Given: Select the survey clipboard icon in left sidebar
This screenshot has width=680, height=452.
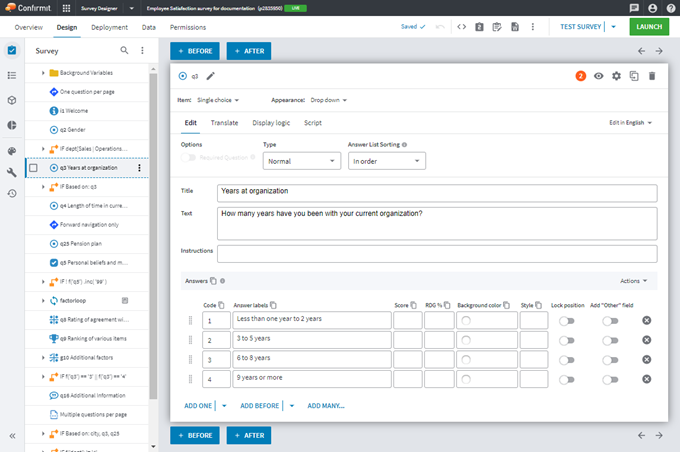Looking at the screenshot, I should coord(12,50).
